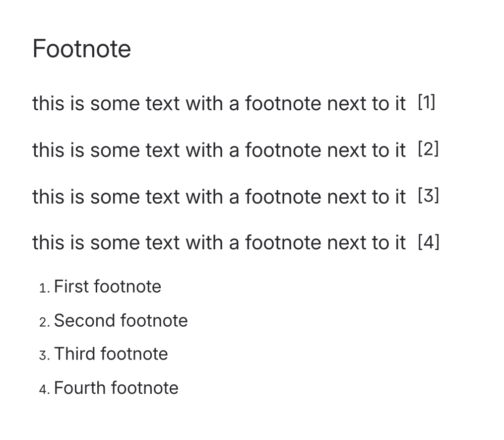Click the word "footnote" in the first sentence
This screenshot has height=440, width=504.
(283, 104)
